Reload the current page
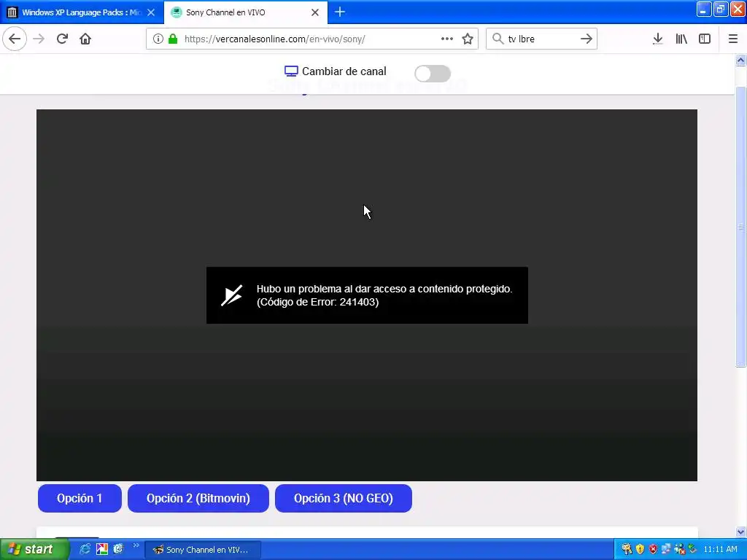747x560 pixels. 62,39
